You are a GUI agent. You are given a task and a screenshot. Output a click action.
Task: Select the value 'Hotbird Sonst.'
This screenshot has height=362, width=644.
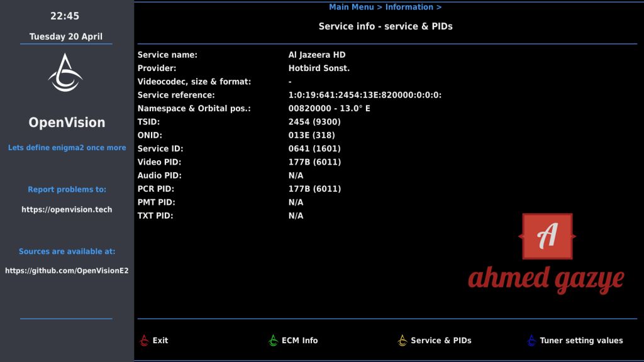319,68
